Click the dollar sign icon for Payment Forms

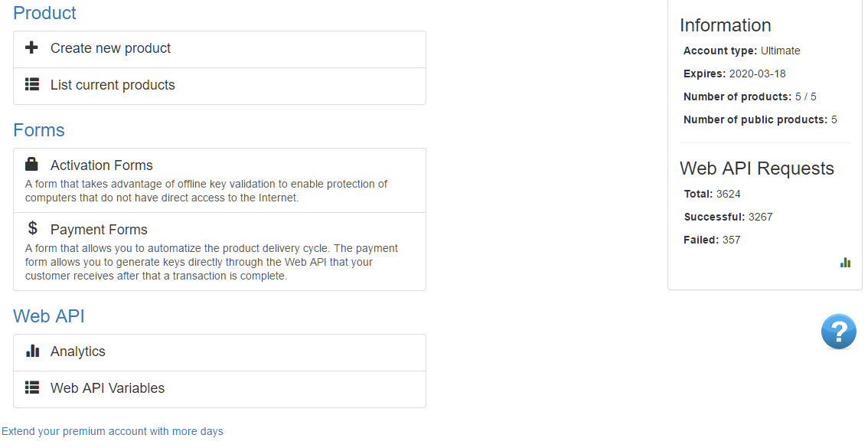click(33, 227)
